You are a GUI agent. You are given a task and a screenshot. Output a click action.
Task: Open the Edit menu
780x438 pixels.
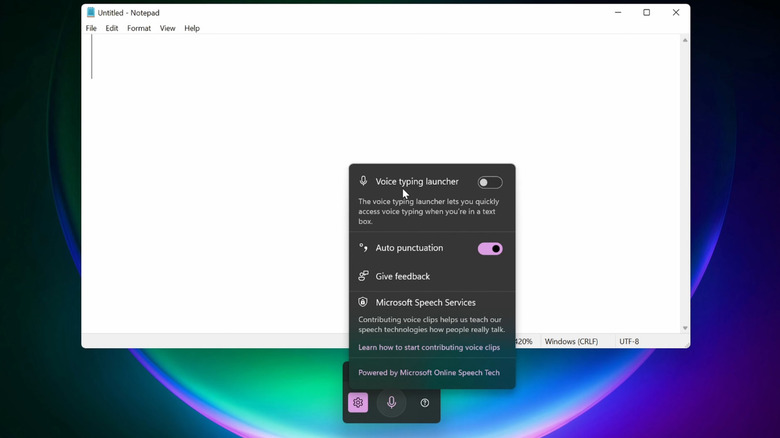click(x=112, y=29)
